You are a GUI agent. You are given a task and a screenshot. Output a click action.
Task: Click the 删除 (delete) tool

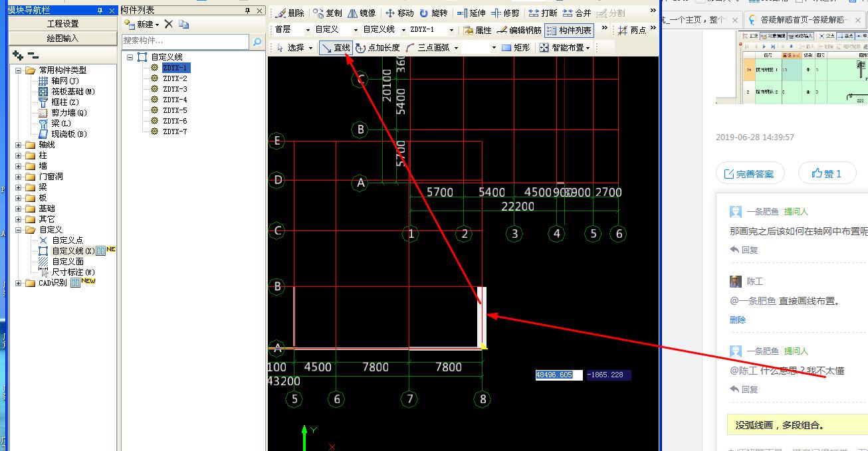(x=290, y=13)
